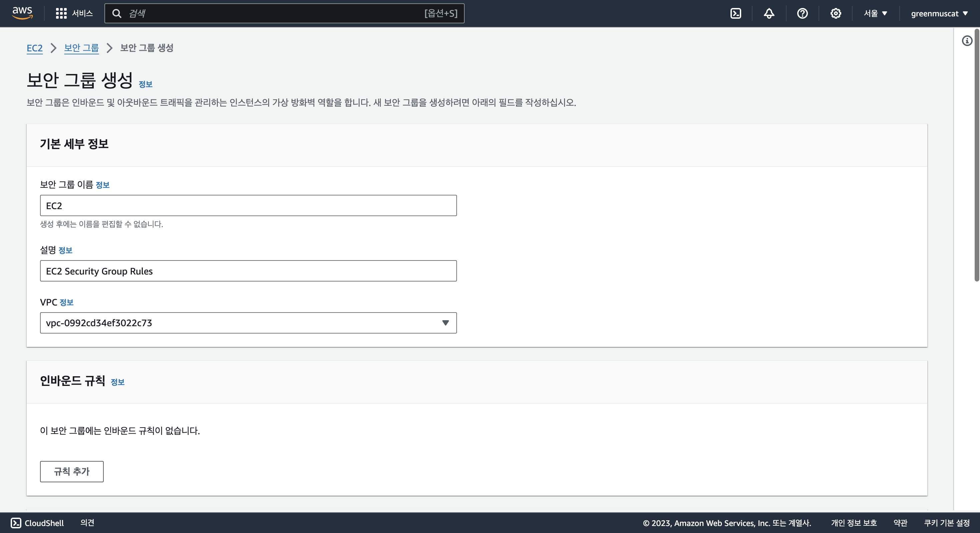Open CloudShell icon in top navigation
Viewport: 980px width, 533px height.
click(736, 13)
